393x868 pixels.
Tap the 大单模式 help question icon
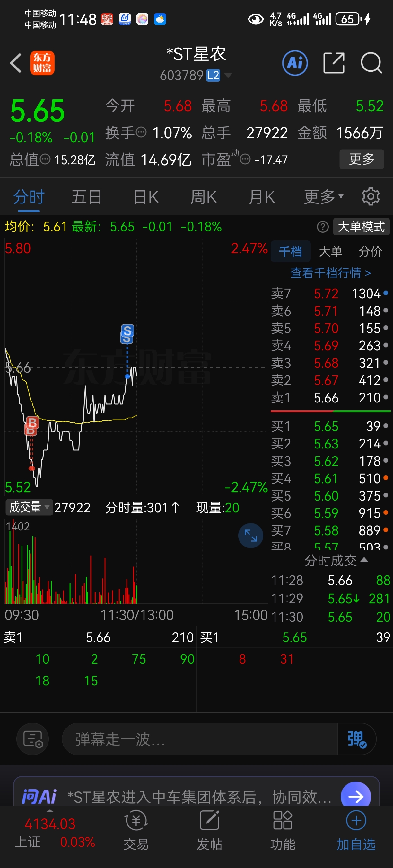322,227
